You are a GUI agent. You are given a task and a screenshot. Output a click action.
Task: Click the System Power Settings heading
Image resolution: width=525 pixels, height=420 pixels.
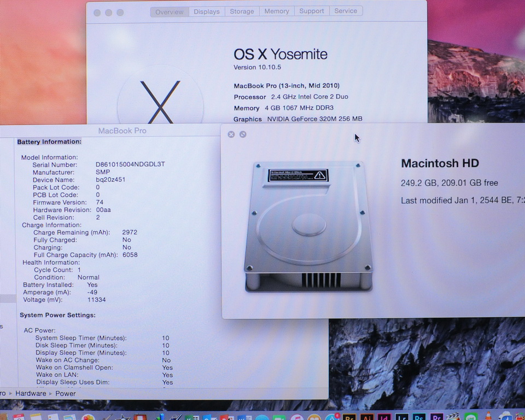click(x=57, y=315)
